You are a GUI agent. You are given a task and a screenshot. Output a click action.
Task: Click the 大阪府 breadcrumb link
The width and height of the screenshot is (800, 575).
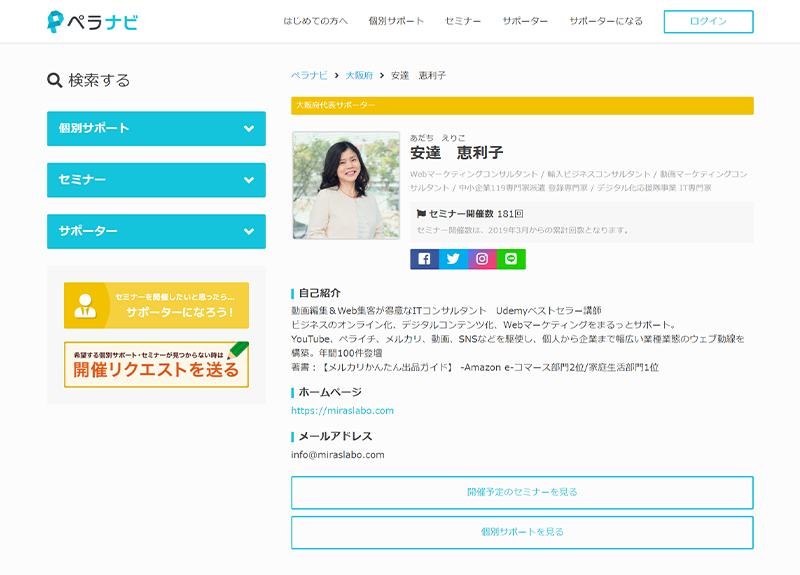[x=359, y=76]
